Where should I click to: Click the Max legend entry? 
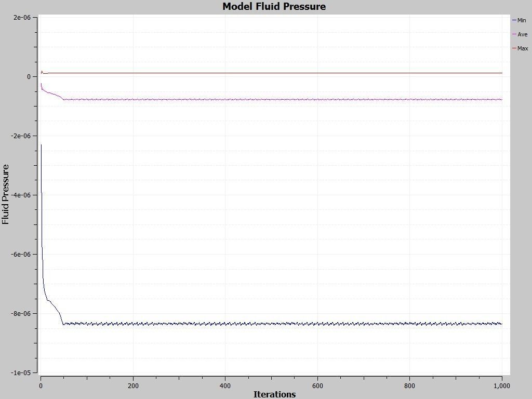[521, 48]
